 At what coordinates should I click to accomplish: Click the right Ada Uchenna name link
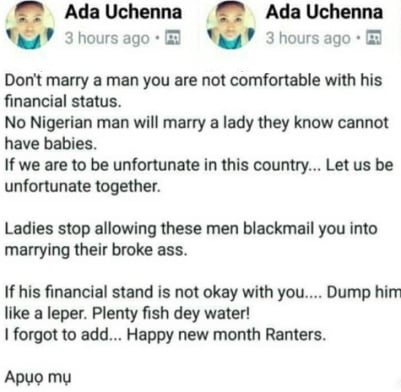(x=324, y=12)
